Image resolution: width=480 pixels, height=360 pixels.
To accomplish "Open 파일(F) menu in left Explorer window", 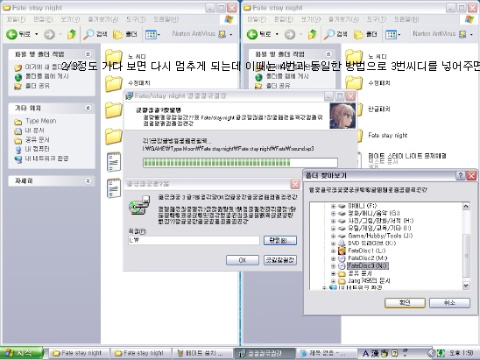I will coord(16,19).
